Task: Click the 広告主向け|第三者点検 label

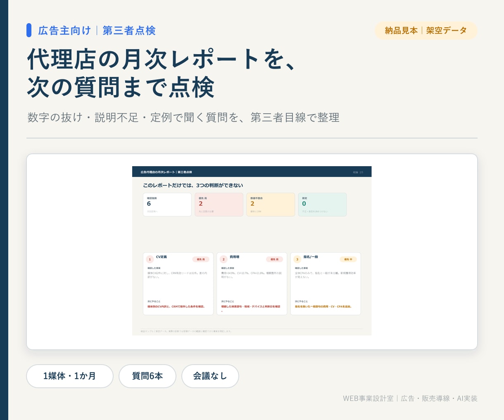Action: pyautogui.click(x=97, y=31)
